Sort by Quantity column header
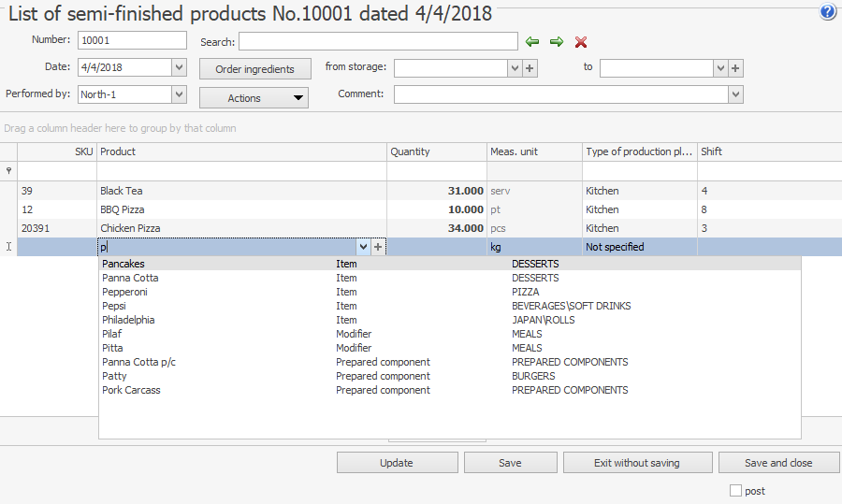Viewport: 842px width, 504px height. pos(436,151)
